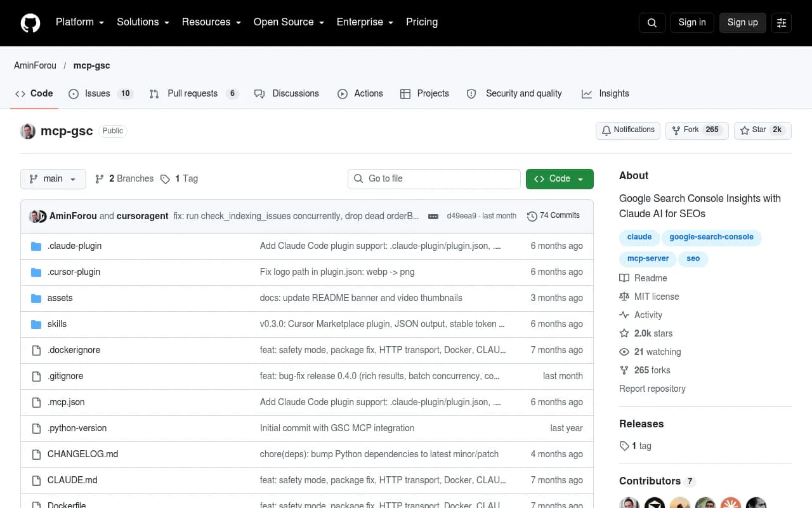Click the commit history clock icon

(532, 216)
